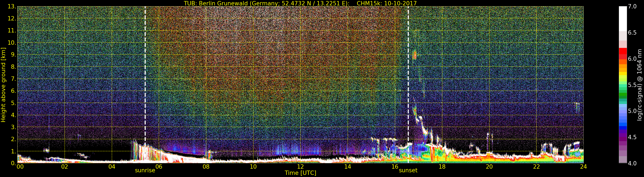Click time axis tick label '02'
Viewport: 644px width, 177px height.
pos(65,167)
